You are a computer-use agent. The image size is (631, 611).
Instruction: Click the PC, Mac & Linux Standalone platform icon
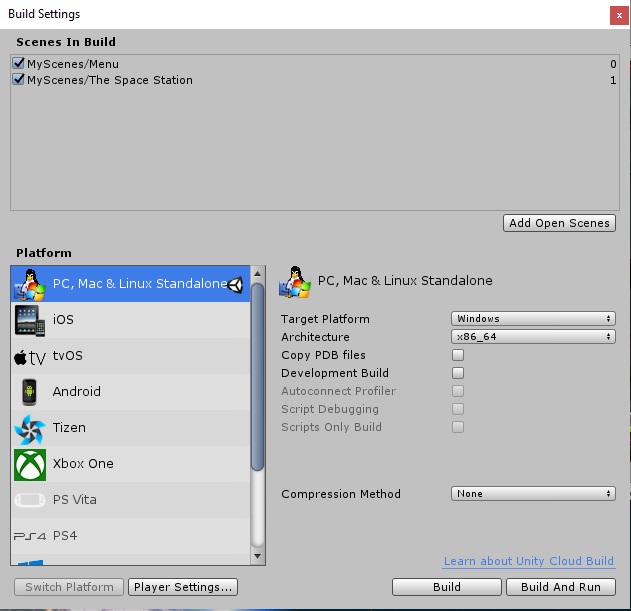[x=30, y=284]
